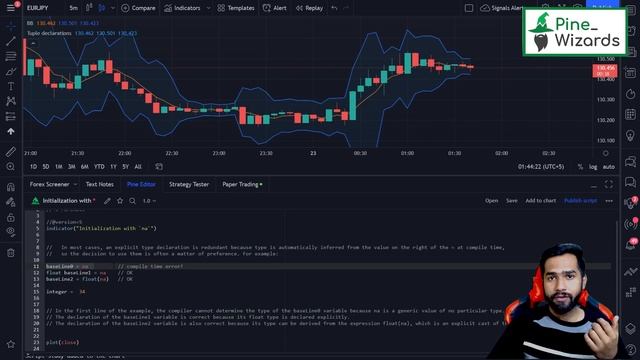Open the Compare symbol dialog
This screenshot has height=360, width=640.
(138, 8)
